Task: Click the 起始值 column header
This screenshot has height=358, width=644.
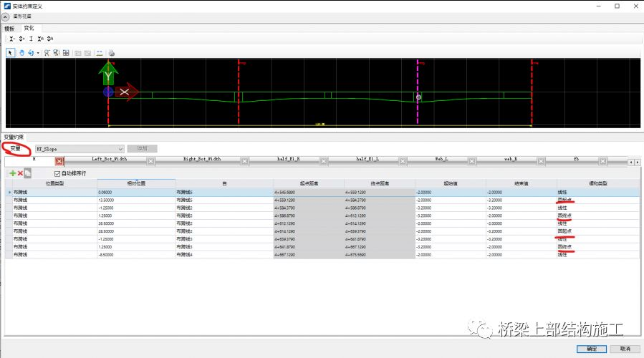Action: (451, 183)
